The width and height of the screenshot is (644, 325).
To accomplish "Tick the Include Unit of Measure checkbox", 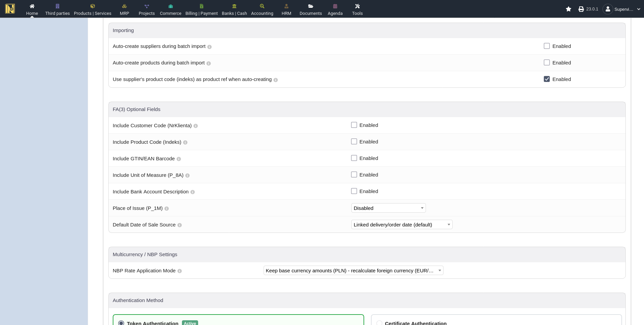I will [354, 174].
